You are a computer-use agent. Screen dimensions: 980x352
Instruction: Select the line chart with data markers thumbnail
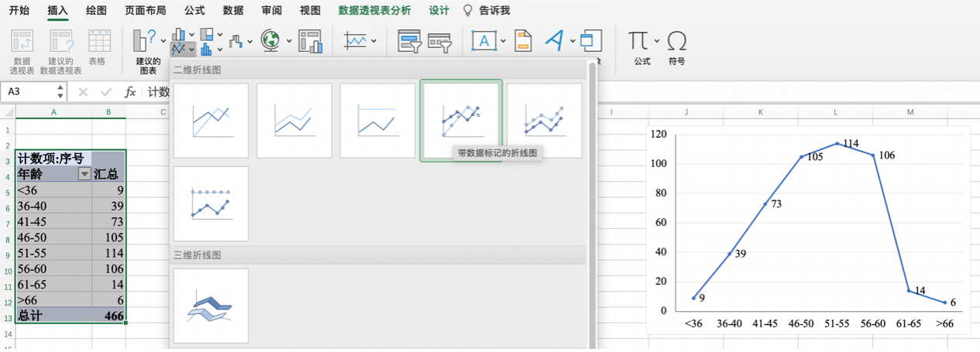click(x=461, y=120)
